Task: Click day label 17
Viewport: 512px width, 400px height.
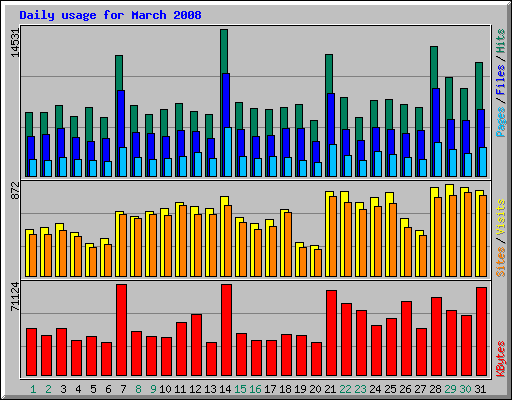Action: pyautogui.click(x=270, y=389)
